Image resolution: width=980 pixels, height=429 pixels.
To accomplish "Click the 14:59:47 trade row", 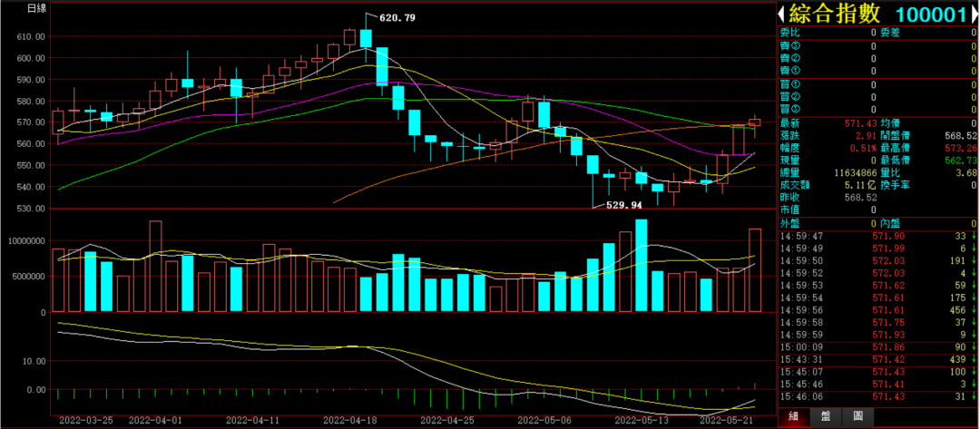I will 877,236.
